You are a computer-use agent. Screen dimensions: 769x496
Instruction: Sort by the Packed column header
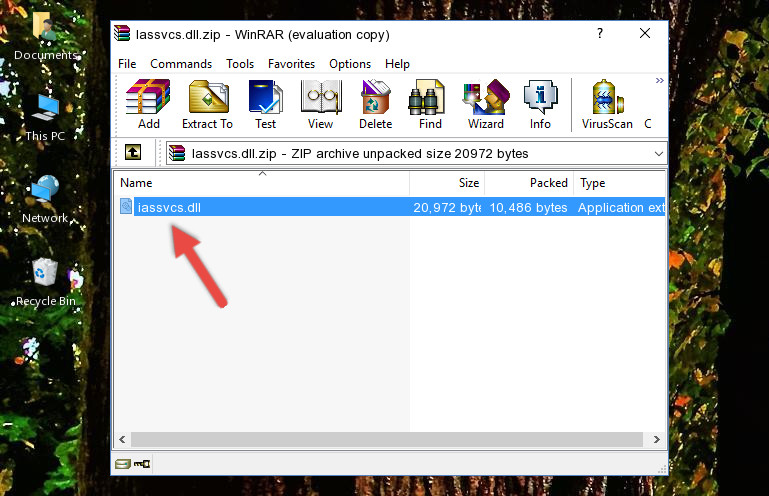pos(529,183)
